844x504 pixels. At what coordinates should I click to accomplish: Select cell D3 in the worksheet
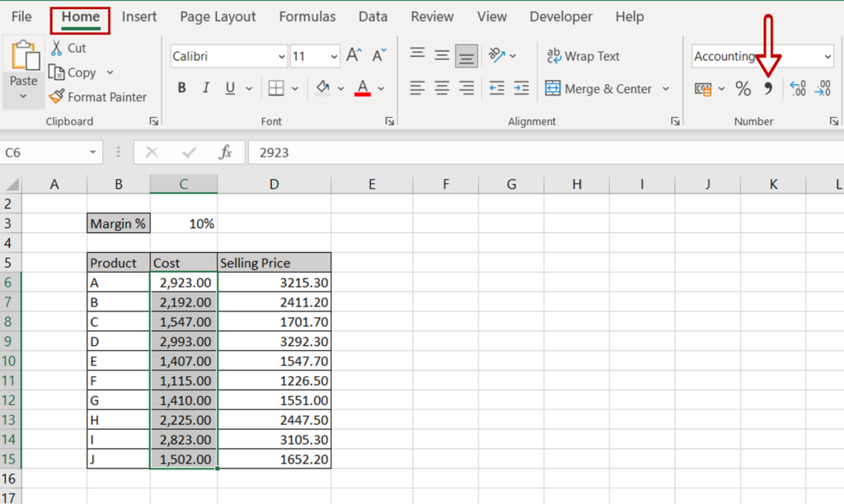[x=274, y=223]
